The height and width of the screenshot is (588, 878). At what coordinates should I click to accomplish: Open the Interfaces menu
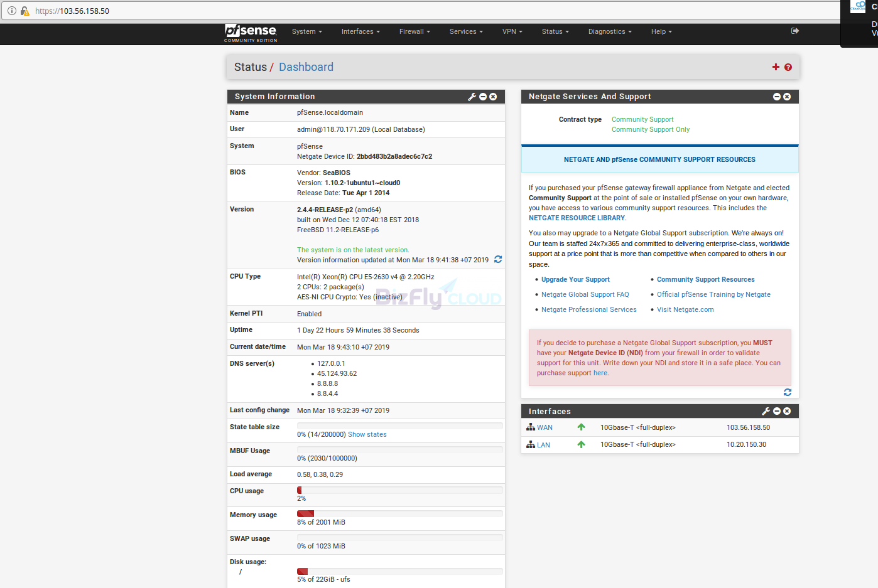click(x=360, y=31)
